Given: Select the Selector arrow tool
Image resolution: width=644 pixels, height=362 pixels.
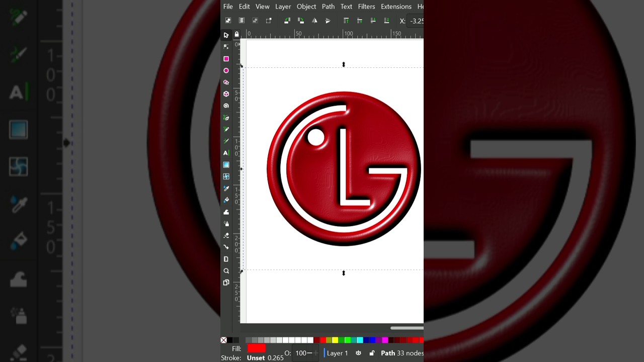Looking at the screenshot, I should [226, 35].
